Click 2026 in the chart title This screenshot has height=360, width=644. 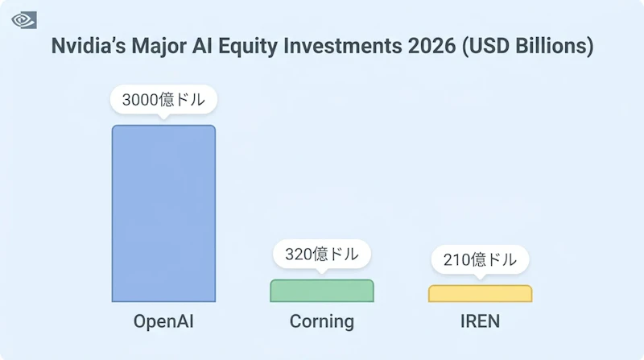[x=431, y=45]
